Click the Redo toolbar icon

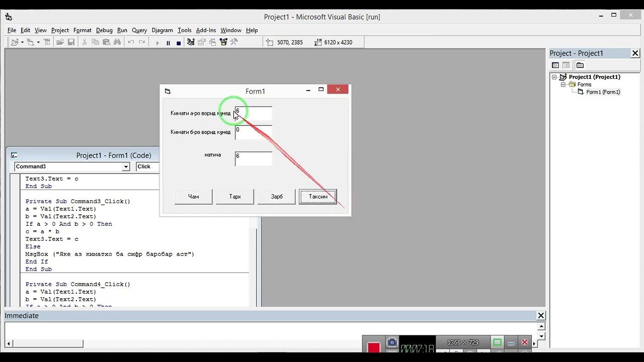(x=142, y=42)
